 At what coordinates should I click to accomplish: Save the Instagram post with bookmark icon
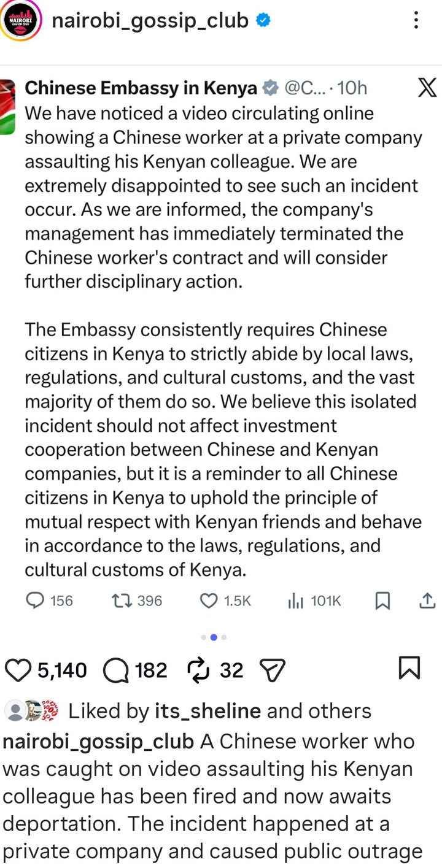409,668
